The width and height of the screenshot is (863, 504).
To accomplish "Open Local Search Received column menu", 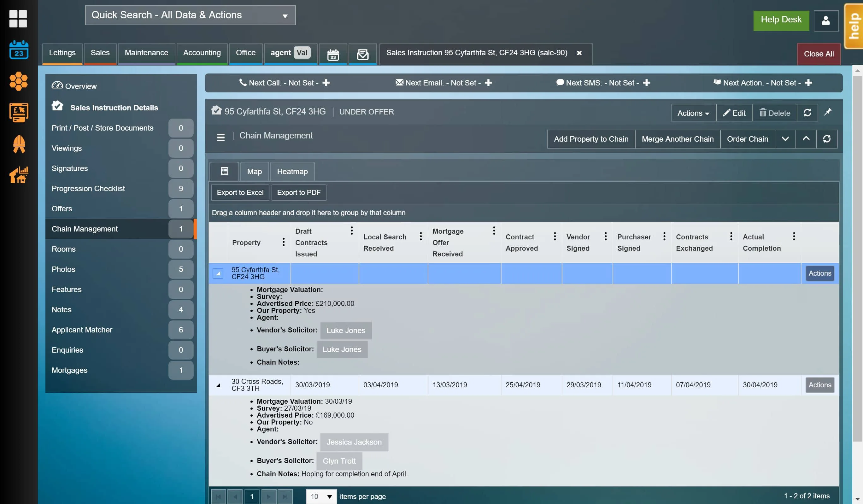I will click(420, 236).
